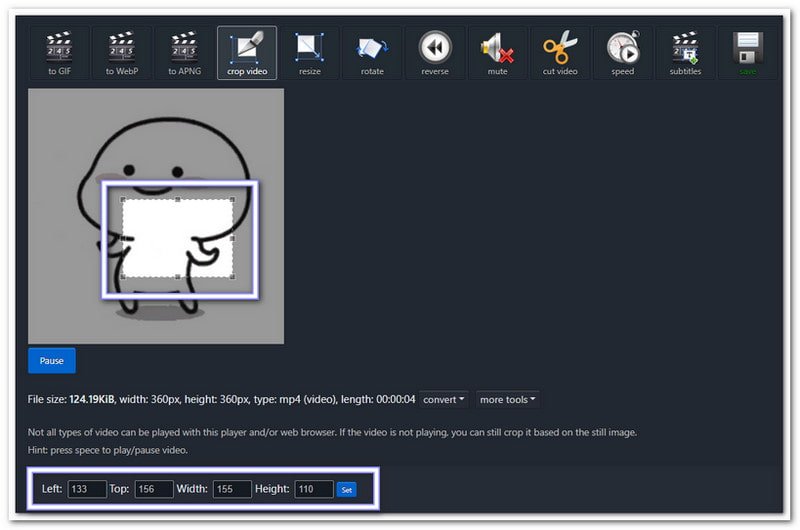
Task: Select the crop video tool
Action: click(247, 53)
